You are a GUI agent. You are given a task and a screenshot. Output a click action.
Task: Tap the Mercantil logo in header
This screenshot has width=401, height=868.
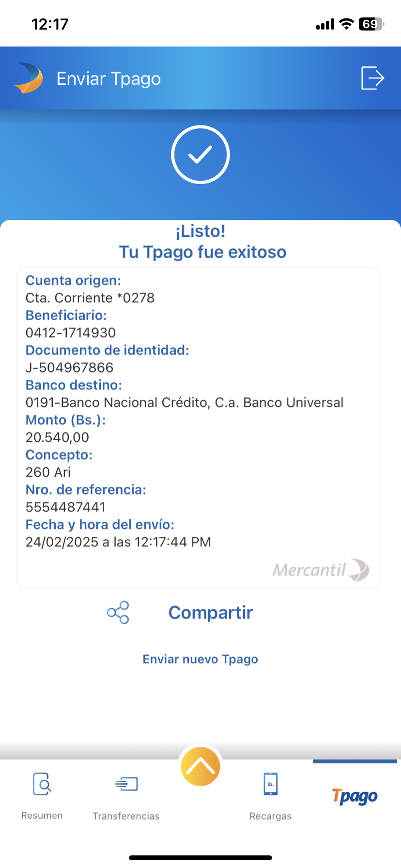click(29, 78)
